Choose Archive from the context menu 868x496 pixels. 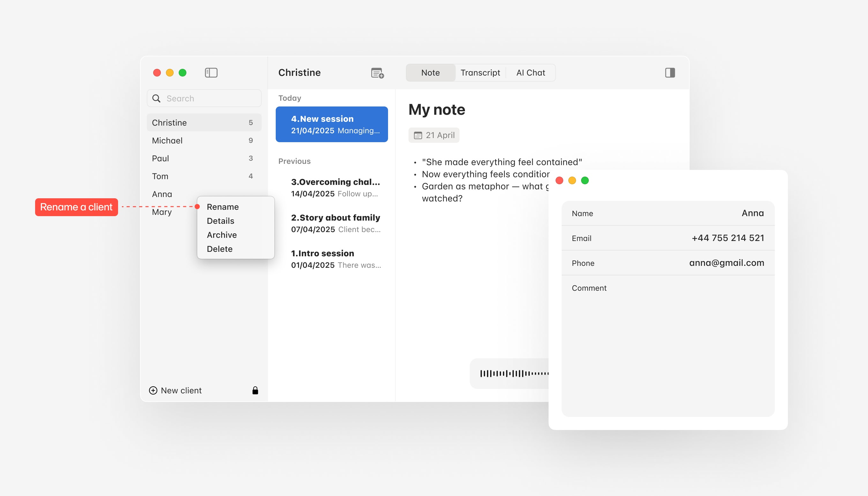221,235
